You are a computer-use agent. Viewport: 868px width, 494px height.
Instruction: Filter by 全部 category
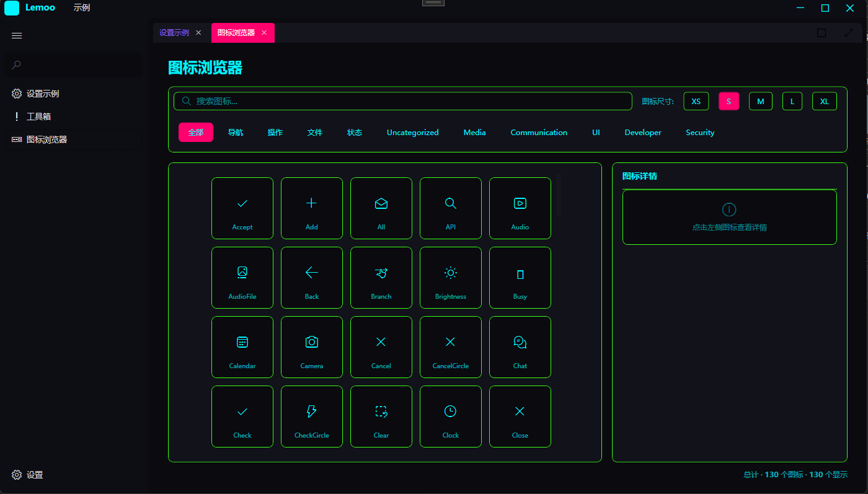tap(196, 132)
